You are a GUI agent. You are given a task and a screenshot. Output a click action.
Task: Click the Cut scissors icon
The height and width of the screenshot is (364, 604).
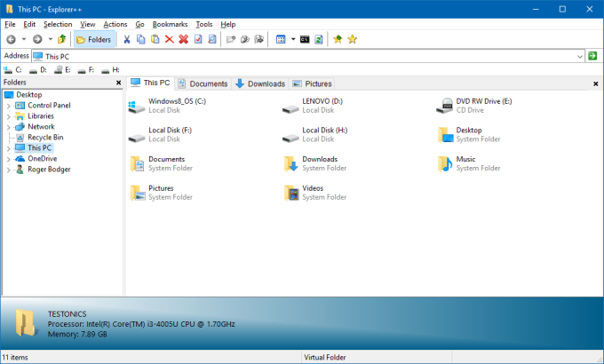(x=127, y=39)
